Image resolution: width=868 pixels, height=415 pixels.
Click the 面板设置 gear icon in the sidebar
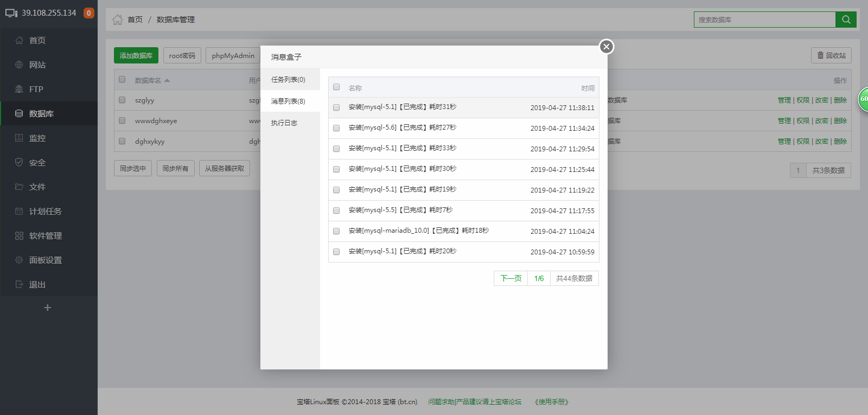[19, 260]
